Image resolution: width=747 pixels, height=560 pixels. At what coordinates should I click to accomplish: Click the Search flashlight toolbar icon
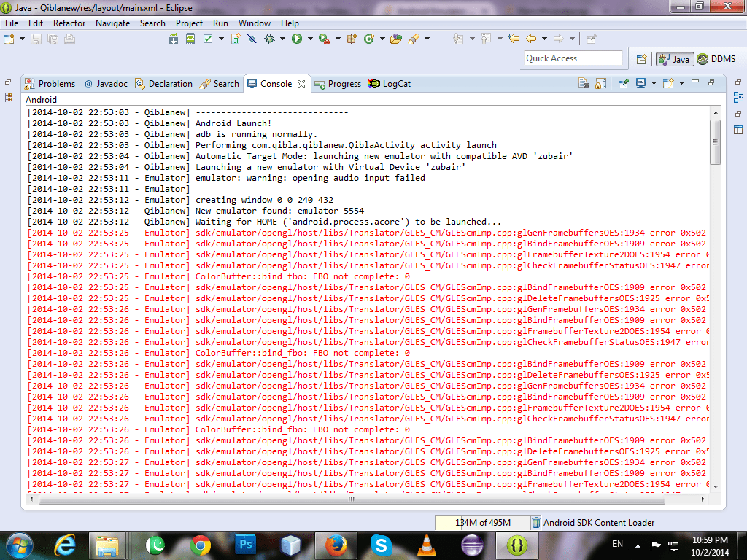click(414, 39)
